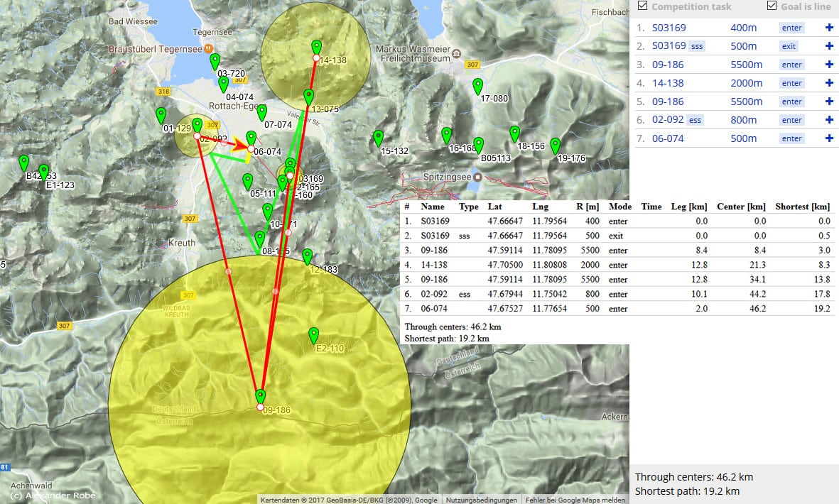
Task: Select the 13-075 waypoint pin
Action: [x=309, y=97]
